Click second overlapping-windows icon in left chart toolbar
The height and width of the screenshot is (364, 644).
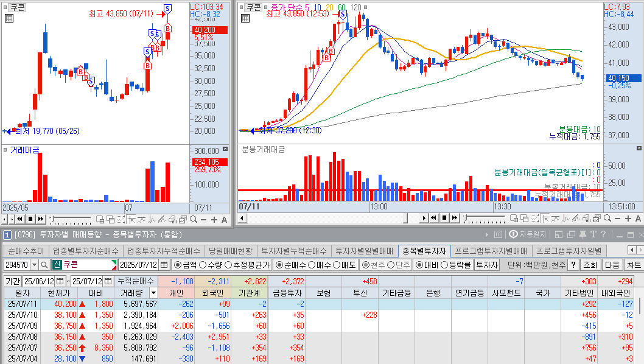(x=111, y=219)
